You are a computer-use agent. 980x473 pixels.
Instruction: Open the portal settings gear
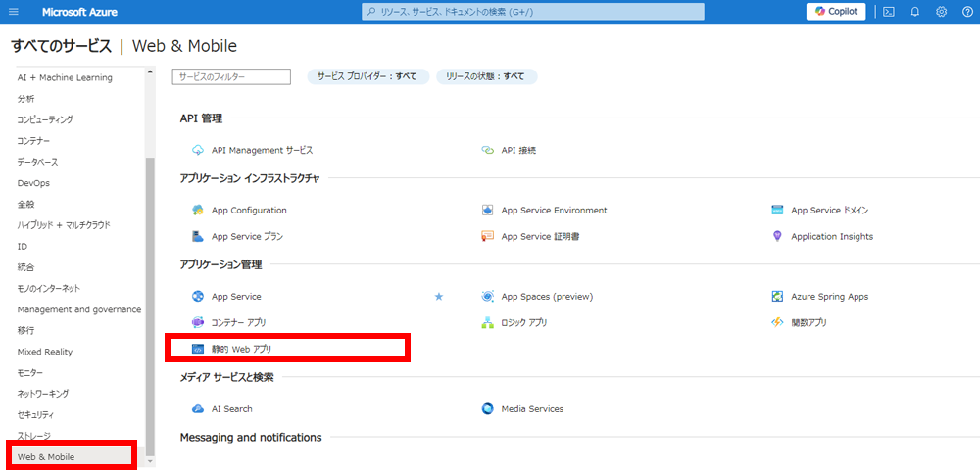(x=941, y=12)
